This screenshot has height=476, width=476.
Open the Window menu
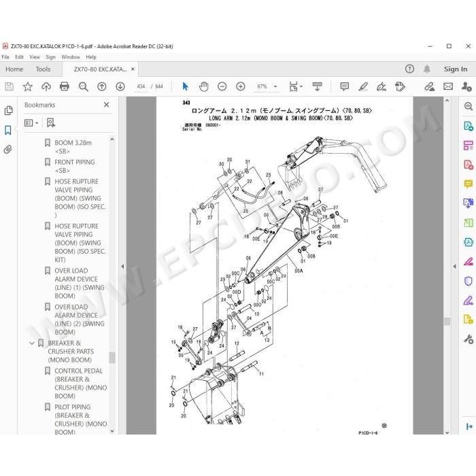(x=71, y=57)
